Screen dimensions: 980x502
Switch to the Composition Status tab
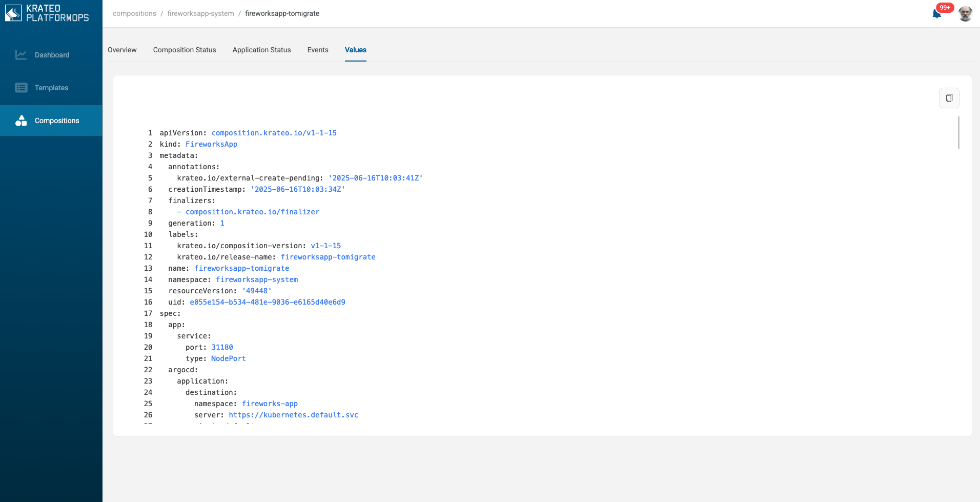185,50
